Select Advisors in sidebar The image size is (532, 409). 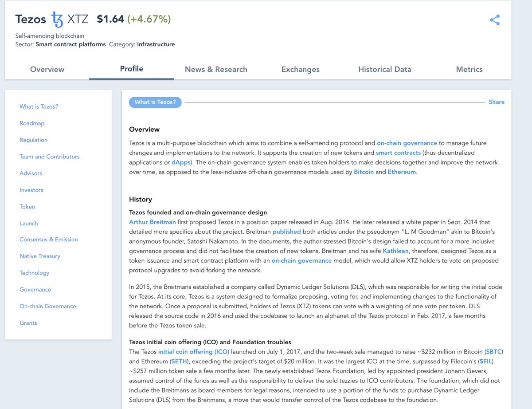tap(31, 173)
